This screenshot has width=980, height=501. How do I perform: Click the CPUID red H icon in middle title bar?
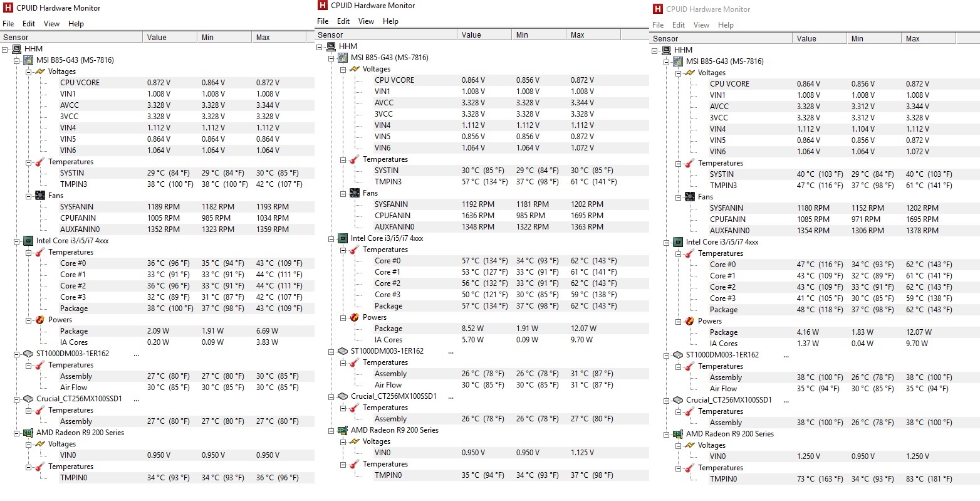click(x=322, y=6)
